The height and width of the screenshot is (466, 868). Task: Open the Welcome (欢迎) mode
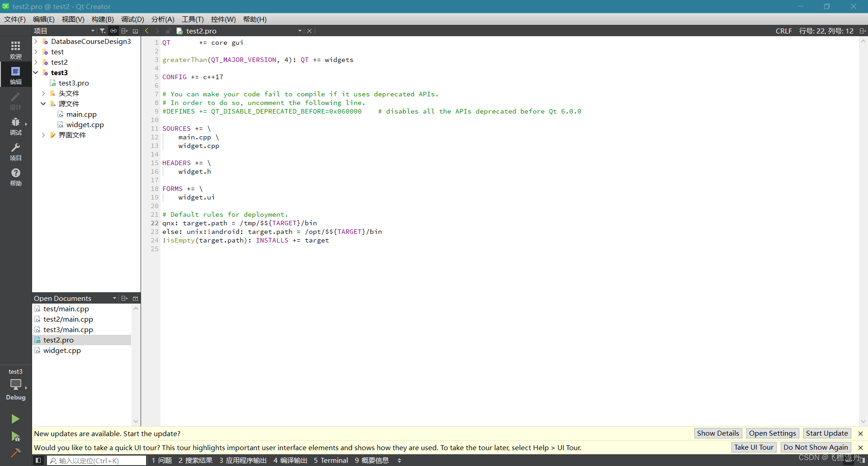point(16,50)
